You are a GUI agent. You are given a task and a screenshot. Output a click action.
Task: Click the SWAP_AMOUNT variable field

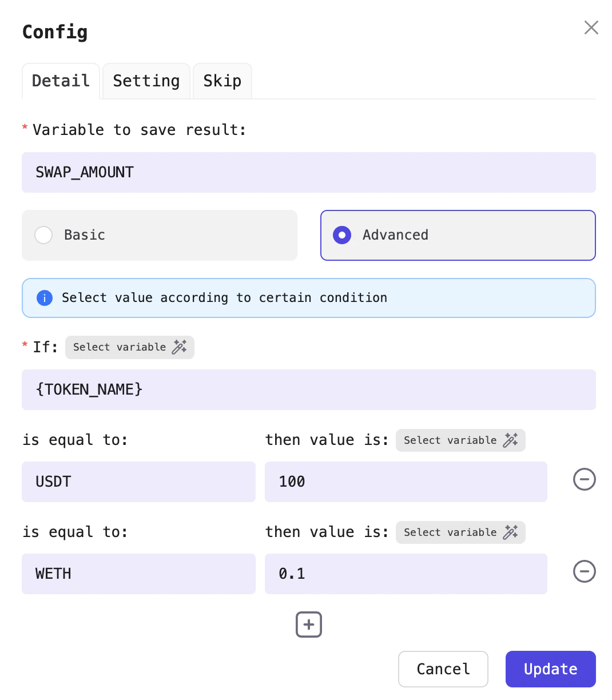click(309, 172)
